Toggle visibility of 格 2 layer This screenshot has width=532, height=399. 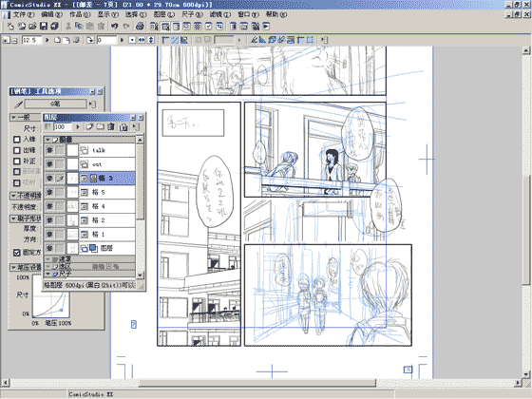tap(49, 220)
